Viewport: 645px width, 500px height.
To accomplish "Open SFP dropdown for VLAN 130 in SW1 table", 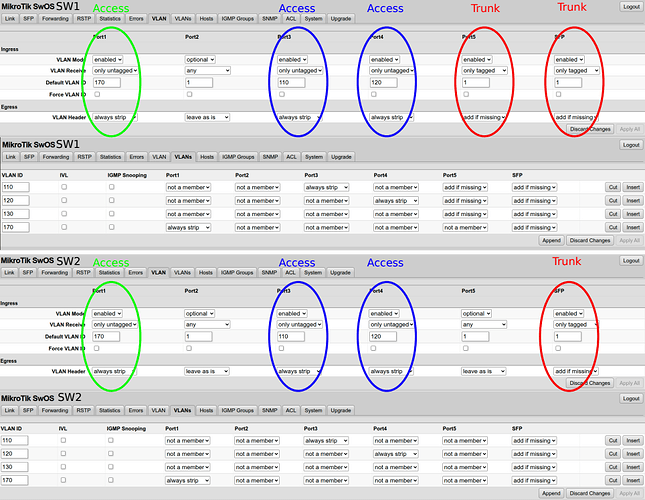I will [534, 214].
